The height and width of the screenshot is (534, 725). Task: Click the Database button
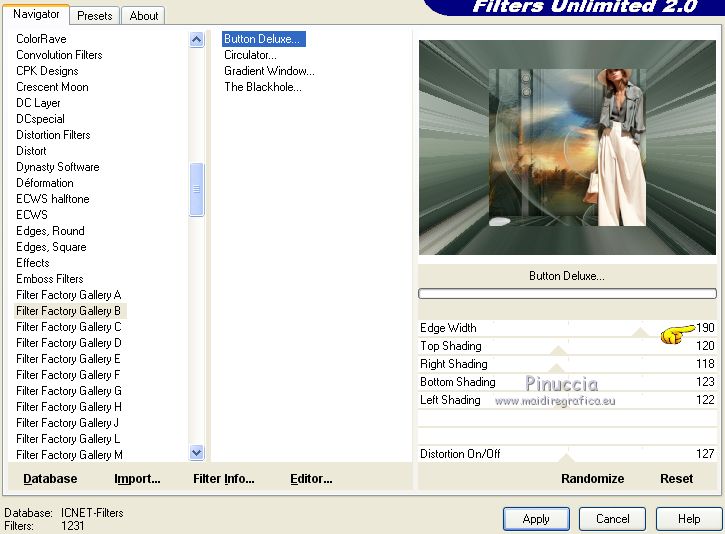click(x=50, y=479)
